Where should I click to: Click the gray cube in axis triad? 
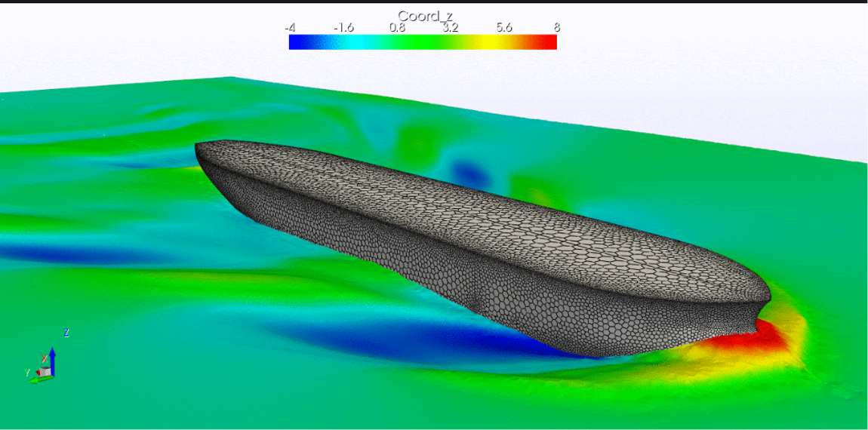[47, 371]
